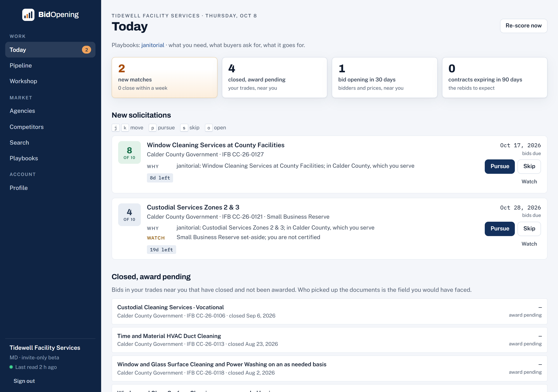Click the Oct 28, 2026 due date
The height and width of the screenshot is (392, 558).
[520, 208]
